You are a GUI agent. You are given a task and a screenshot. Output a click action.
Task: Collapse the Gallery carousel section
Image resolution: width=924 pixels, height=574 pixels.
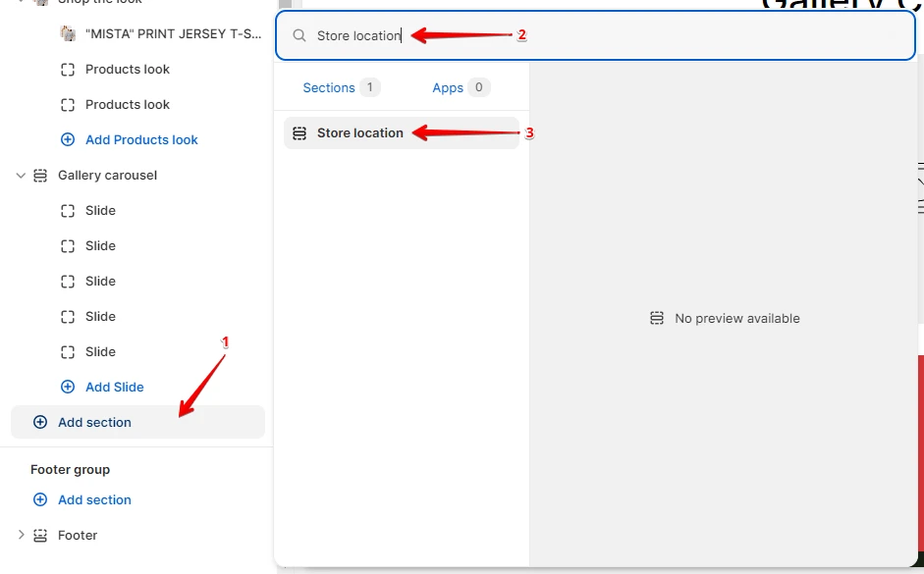click(x=21, y=176)
